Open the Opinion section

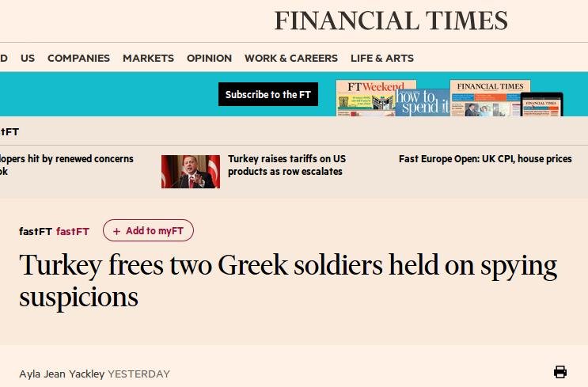point(209,58)
